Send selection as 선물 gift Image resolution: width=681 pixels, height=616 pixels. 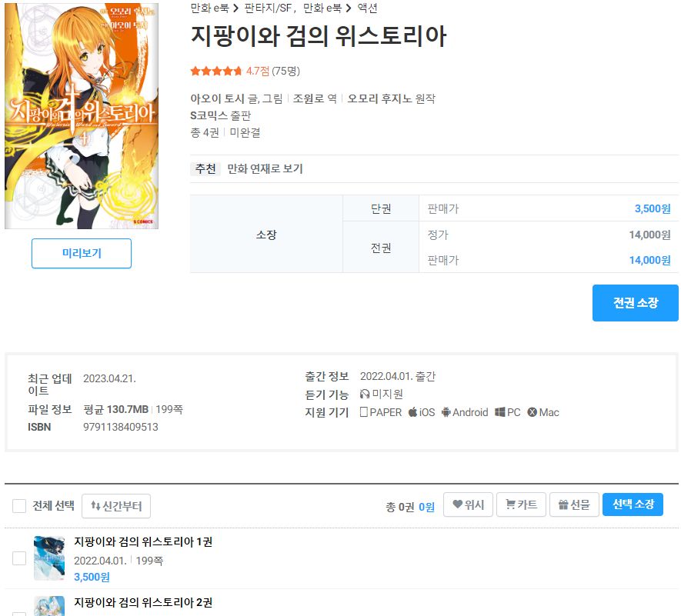coord(574,504)
